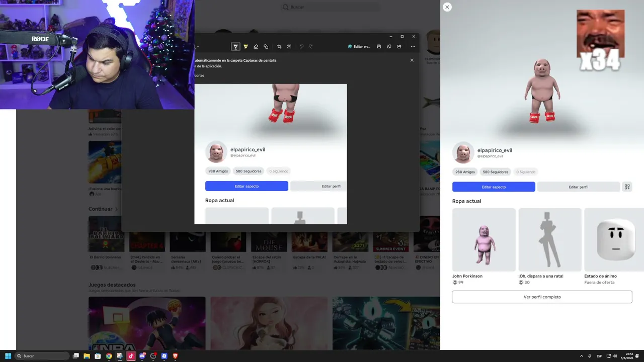Image resolution: width=644 pixels, height=362 pixels.
Task: Switch to Snipping Tool on the taskbar
Action: 120,356
